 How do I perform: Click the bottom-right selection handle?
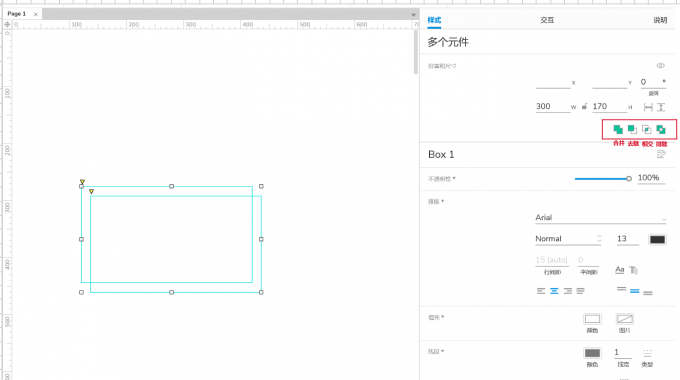(x=261, y=292)
